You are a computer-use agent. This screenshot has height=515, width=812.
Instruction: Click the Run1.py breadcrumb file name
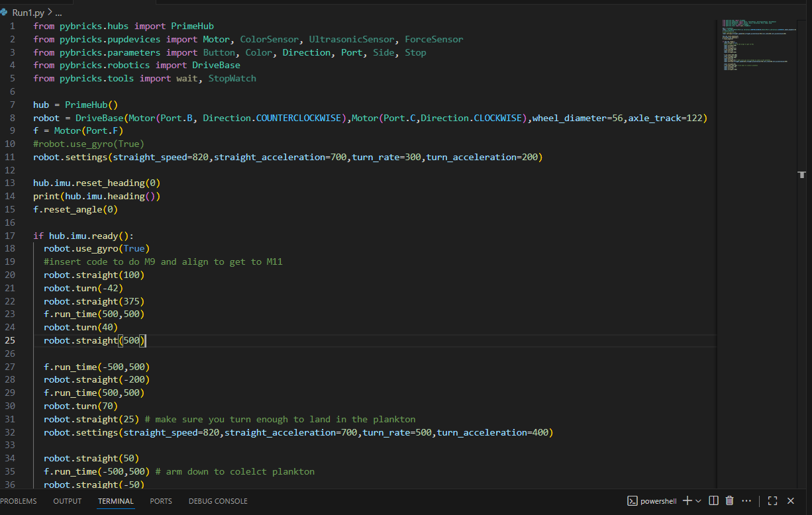[28, 13]
